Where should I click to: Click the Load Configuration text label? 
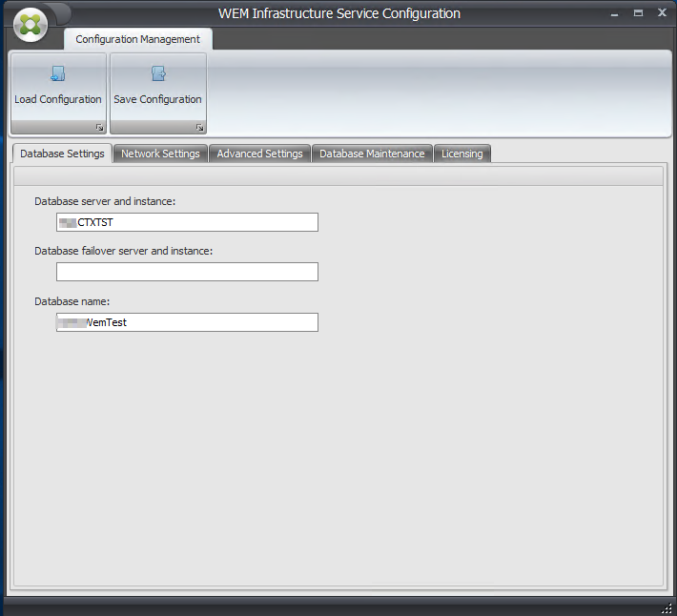(58, 99)
